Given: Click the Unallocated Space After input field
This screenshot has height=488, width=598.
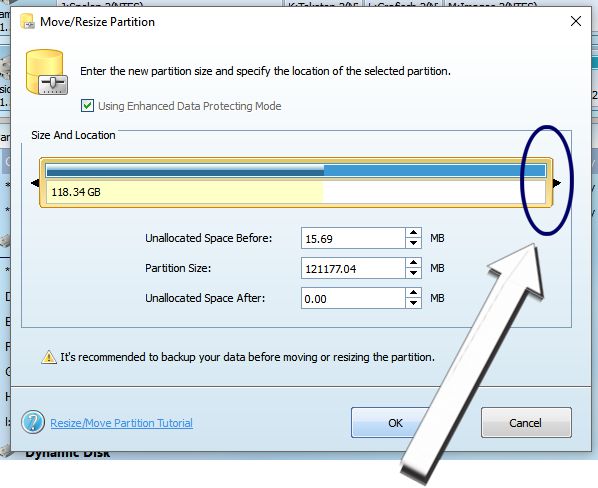Looking at the screenshot, I should coord(353,298).
